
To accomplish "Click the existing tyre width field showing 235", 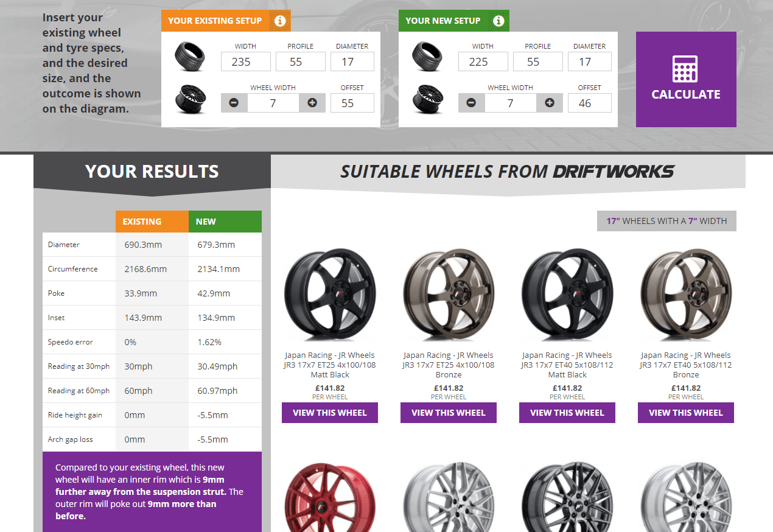I will pyautogui.click(x=245, y=61).
